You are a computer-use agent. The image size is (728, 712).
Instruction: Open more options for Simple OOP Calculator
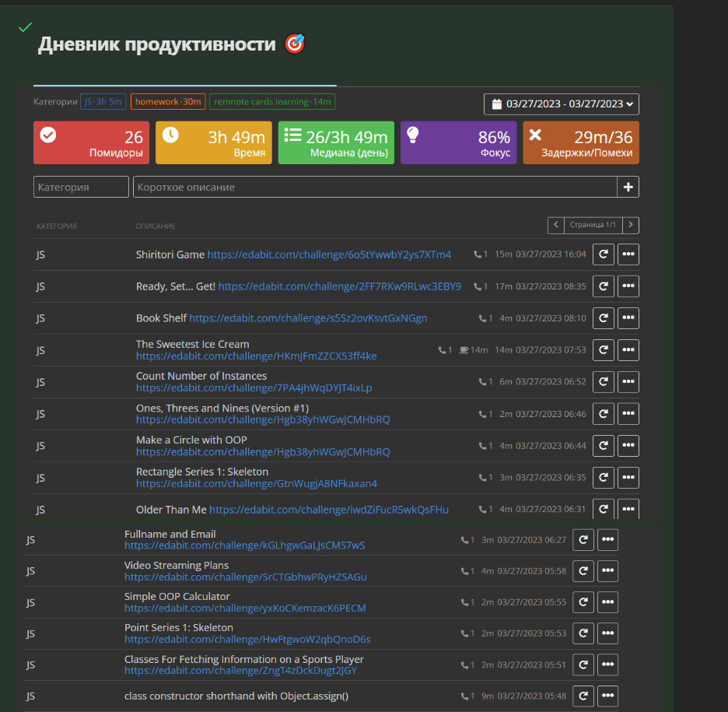pos(607,602)
